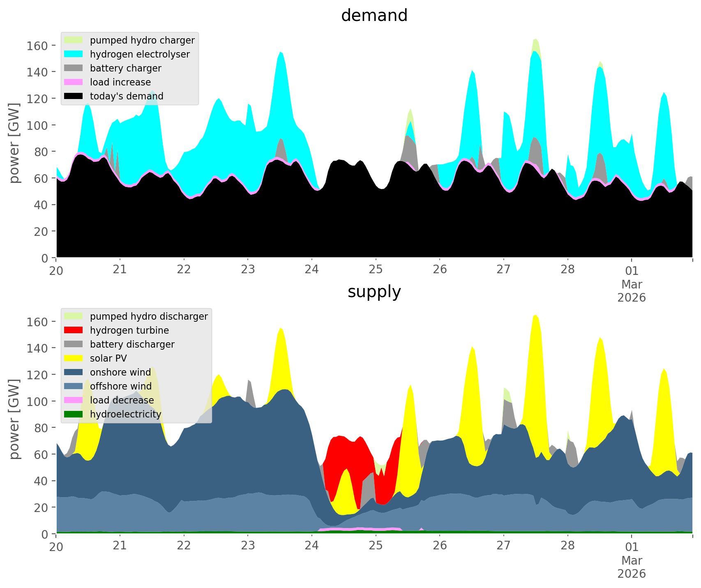Click the battery discharger legend label
This screenshot has height=588, width=701.
(x=132, y=344)
